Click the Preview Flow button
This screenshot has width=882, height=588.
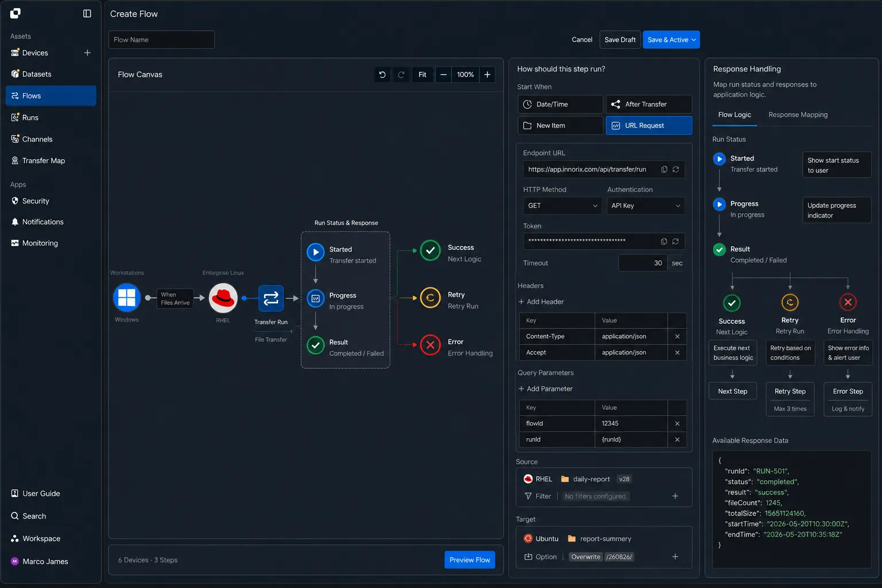point(470,560)
